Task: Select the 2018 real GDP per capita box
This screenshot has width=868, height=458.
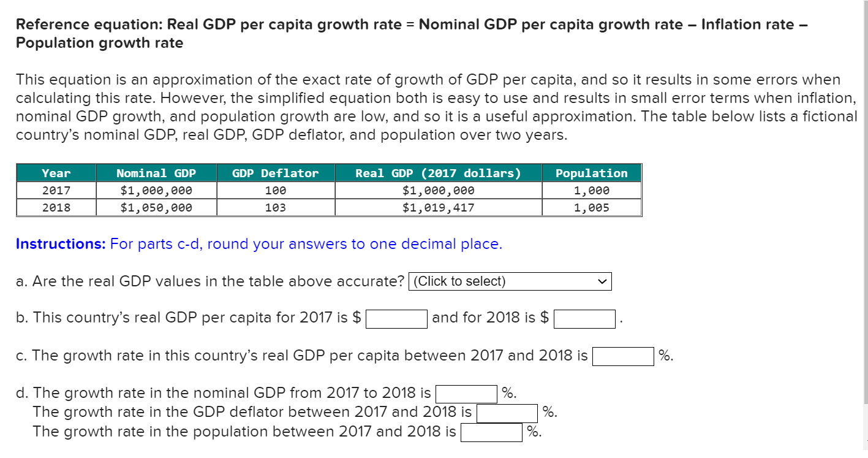Action: (x=584, y=318)
